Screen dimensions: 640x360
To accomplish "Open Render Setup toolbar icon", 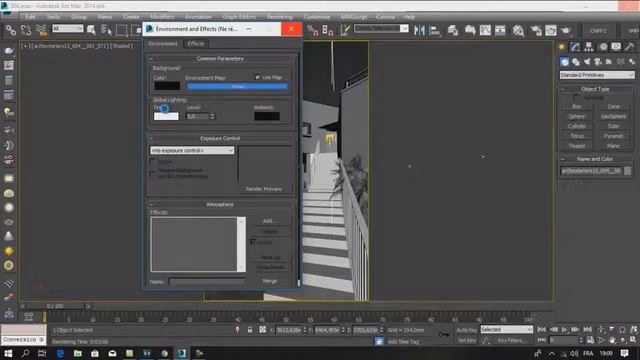I will tap(536, 30).
